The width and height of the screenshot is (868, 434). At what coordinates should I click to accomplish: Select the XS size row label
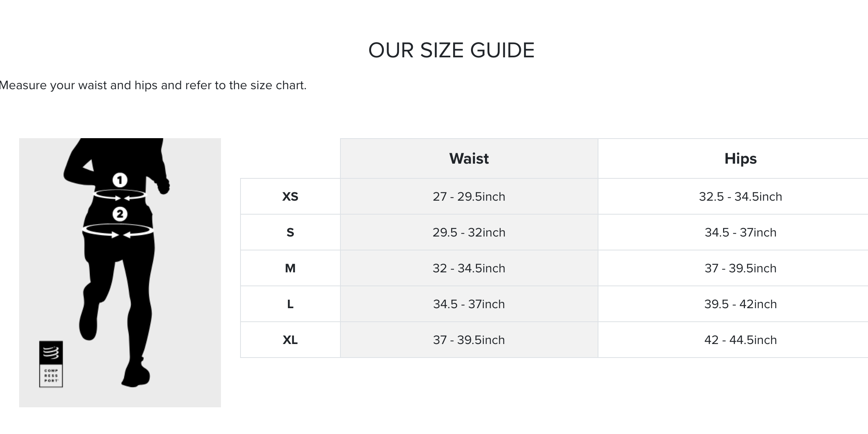tap(290, 197)
